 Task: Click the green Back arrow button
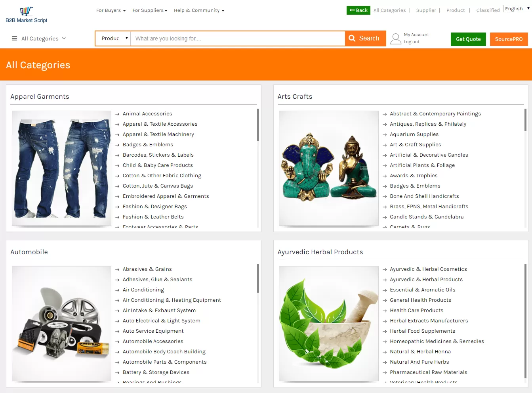point(358,10)
